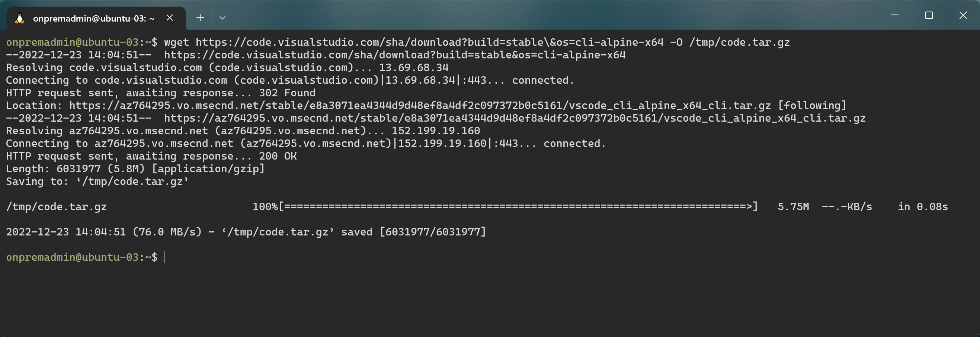Click the blinking cursor at the prompt
Image resolution: width=980 pixels, height=337 pixels.
tap(164, 257)
